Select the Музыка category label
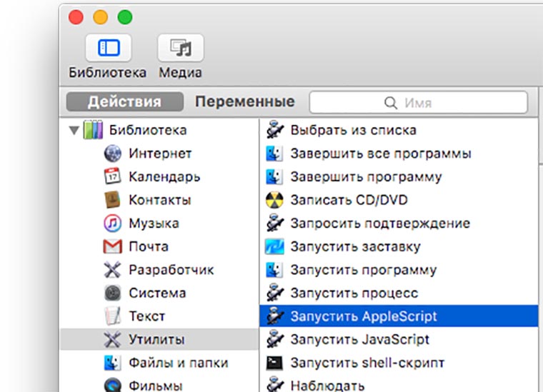 (154, 223)
